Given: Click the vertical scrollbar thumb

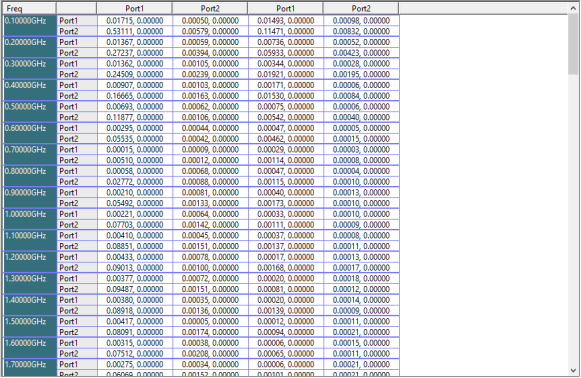Looking at the screenshot, I should 574,44.
